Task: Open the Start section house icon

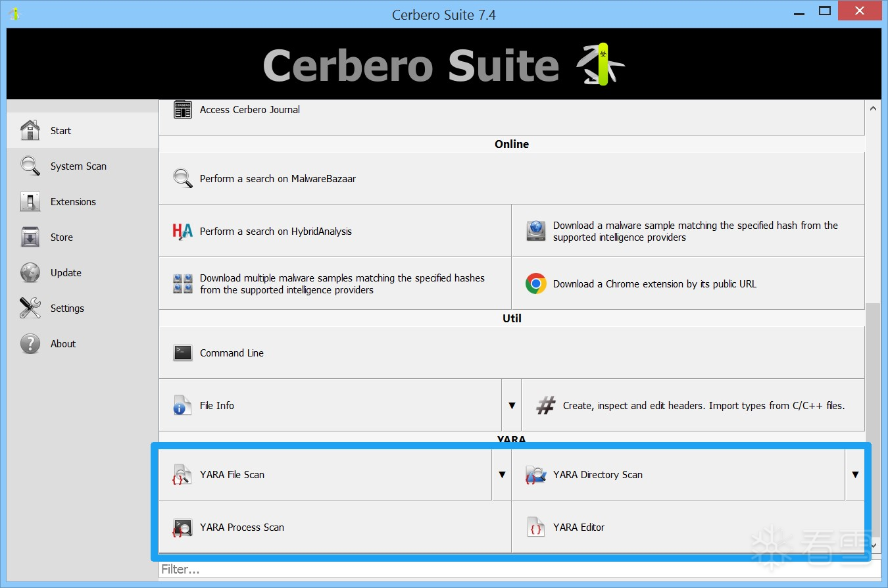Action: [x=30, y=130]
